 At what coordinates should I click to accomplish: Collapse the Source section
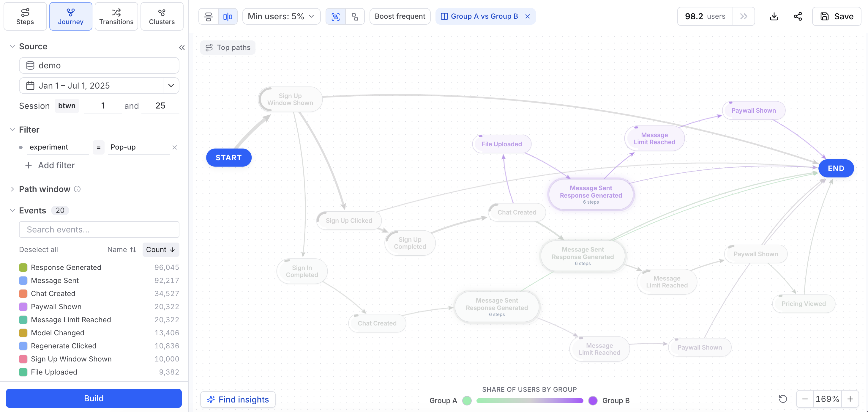tap(12, 47)
